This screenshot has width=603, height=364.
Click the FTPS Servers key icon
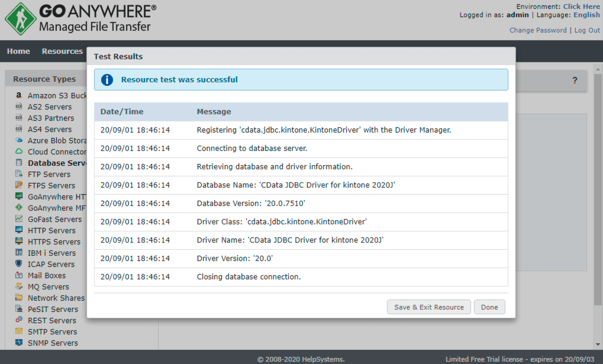(19, 185)
